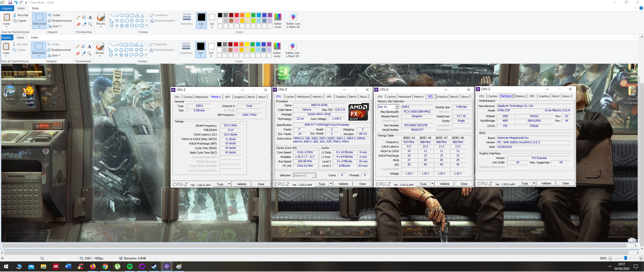Click Tools in the CPU-Z SPD window
The image size is (644, 272).
pyautogui.click(x=423, y=184)
